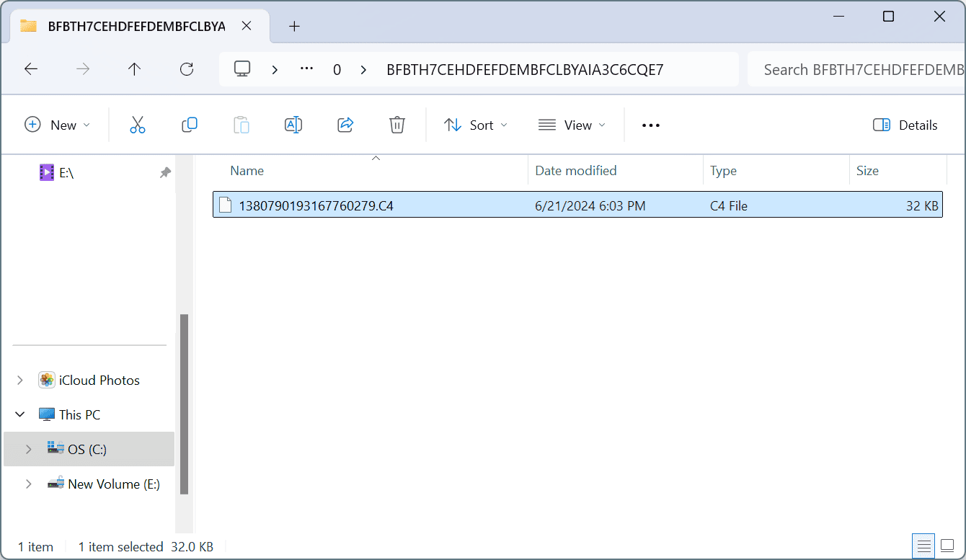This screenshot has height=560, width=966.
Task: Open the Sort dropdown menu
Action: pyautogui.click(x=476, y=125)
